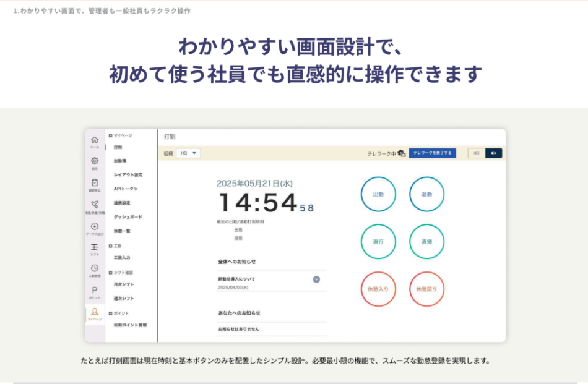Viewport: 588px width, 384px height.
Task: Click the teleworking status house icon
Action: tap(401, 152)
